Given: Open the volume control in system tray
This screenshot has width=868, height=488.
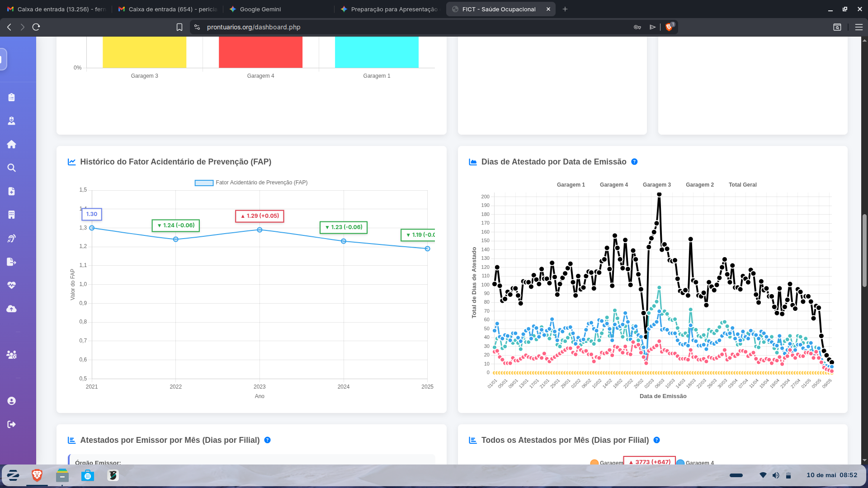Looking at the screenshot, I should pyautogui.click(x=776, y=475).
